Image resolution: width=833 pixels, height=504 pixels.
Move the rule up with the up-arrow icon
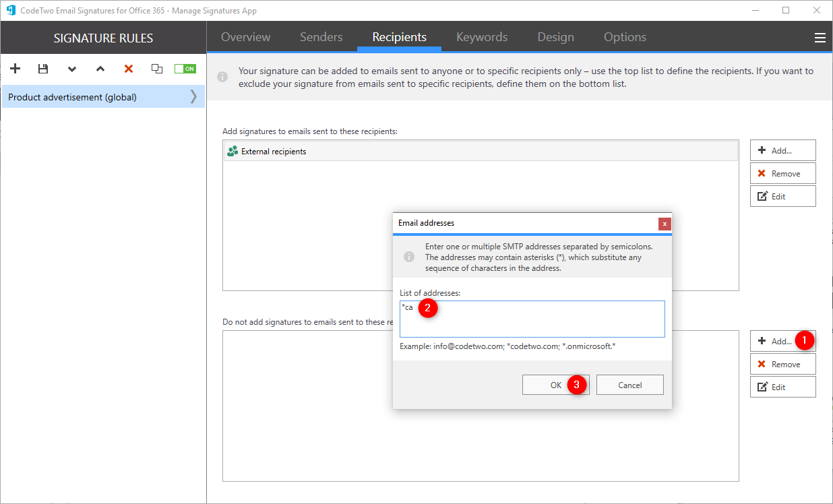[x=100, y=68]
